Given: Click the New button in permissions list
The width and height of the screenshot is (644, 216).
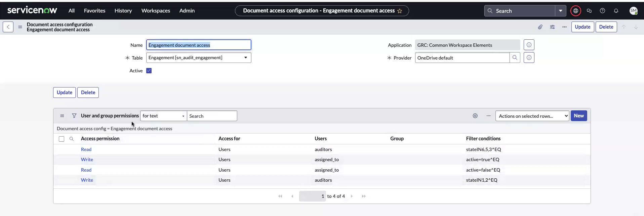Looking at the screenshot, I should pos(579,116).
